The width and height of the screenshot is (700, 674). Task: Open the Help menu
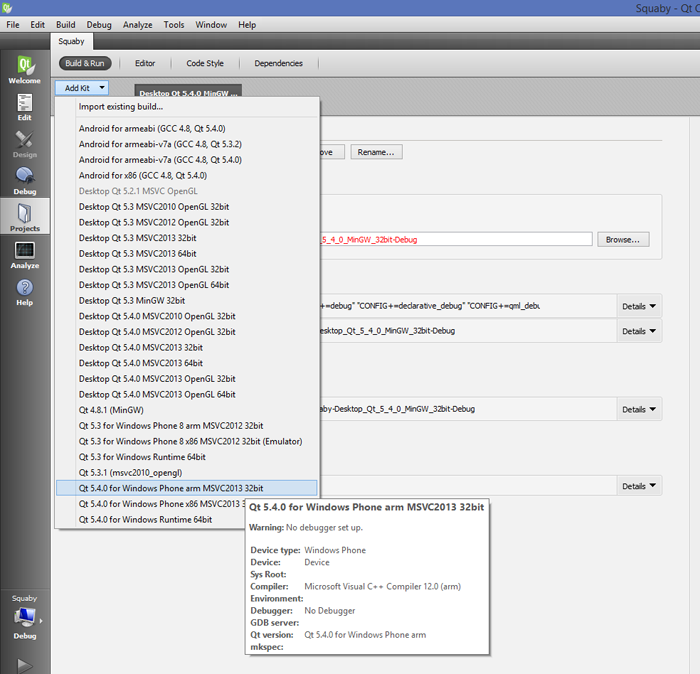pyautogui.click(x=247, y=25)
